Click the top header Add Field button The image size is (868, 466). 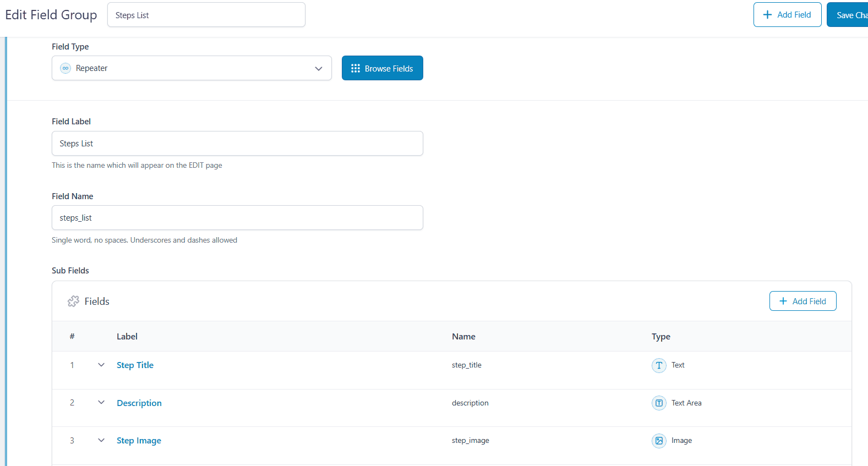coord(787,15)
